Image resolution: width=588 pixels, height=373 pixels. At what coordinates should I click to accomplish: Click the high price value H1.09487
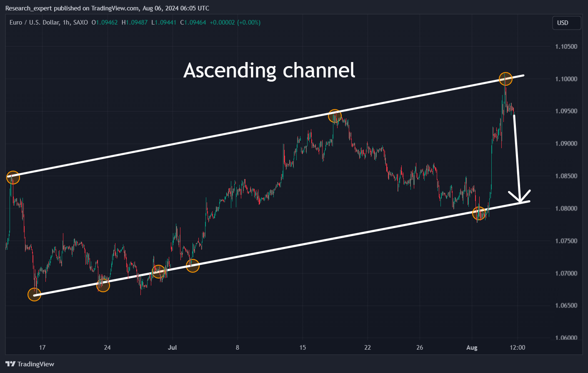click(135, 22)
